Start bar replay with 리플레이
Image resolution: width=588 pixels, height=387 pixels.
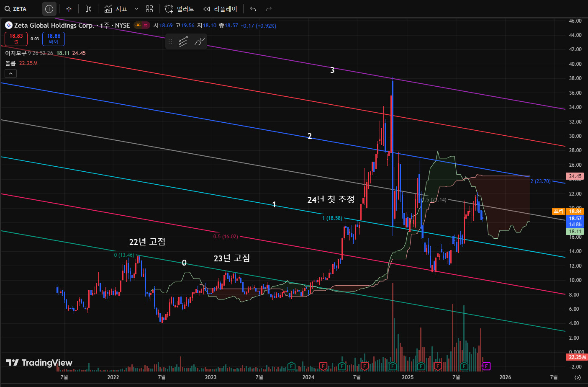pyautogui.click(x=220, y=9)
